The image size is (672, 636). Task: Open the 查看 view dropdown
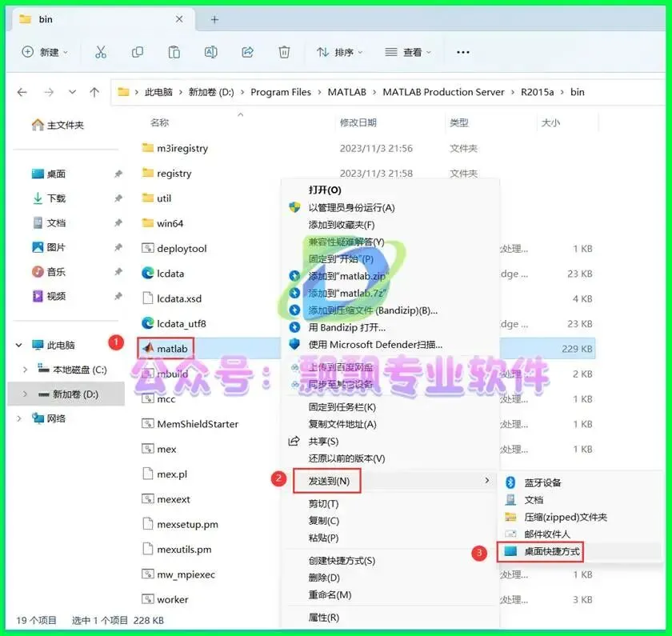pyautogui.click(x=407, y=52)
